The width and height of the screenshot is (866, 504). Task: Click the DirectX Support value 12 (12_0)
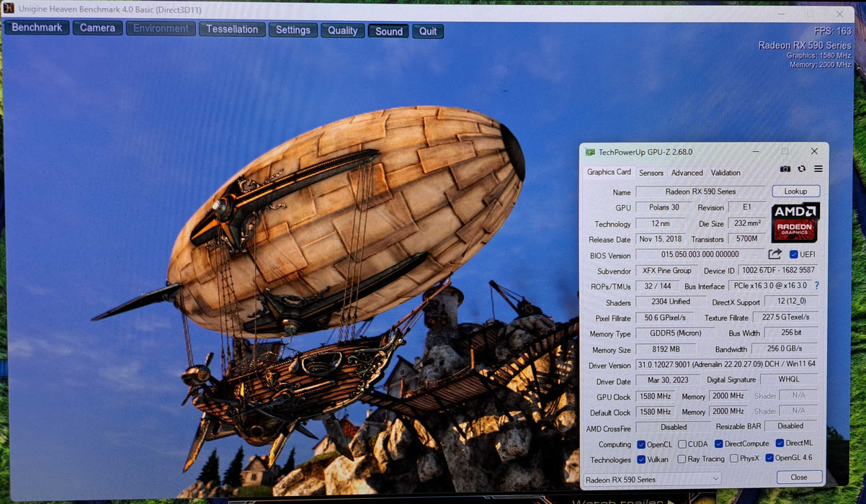[x=792, y=302]
